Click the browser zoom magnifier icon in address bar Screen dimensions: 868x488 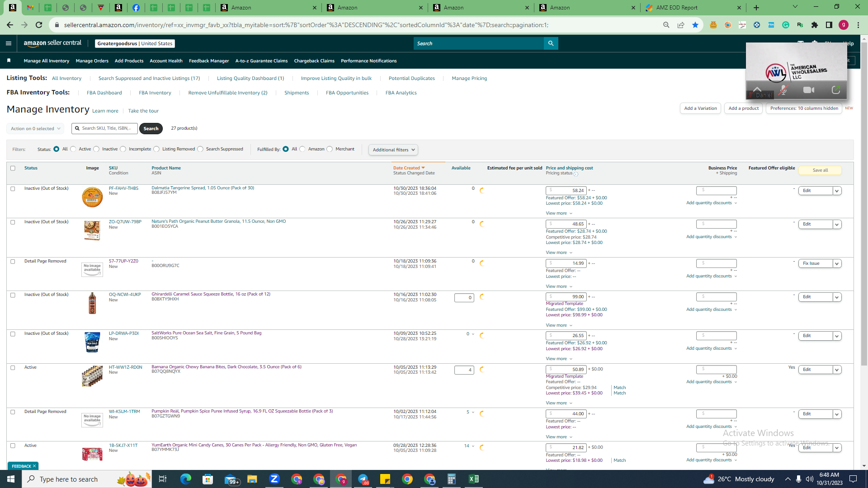(x=666, y=25)
